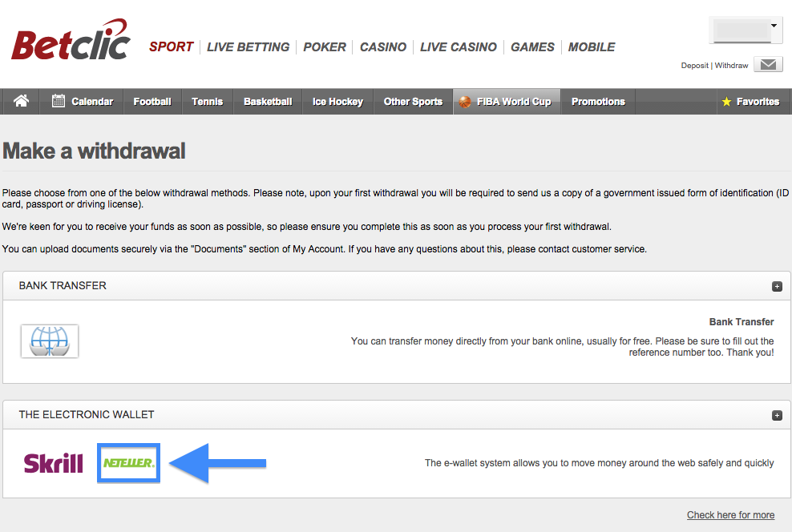The height and width of the screenshot is (532, 792).
Task: Click the Favorites star icon
Action: pos(726,102)
